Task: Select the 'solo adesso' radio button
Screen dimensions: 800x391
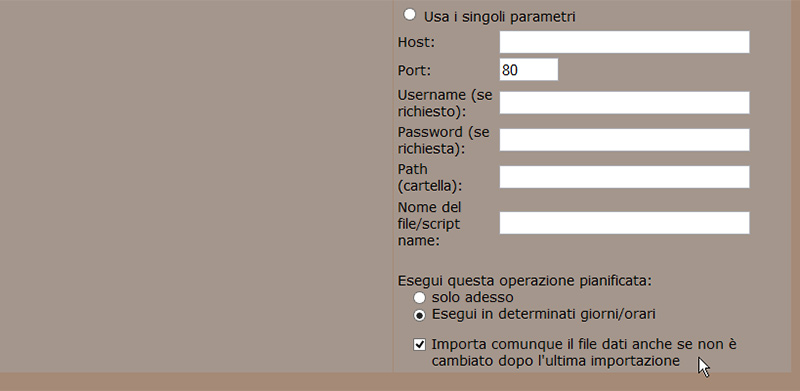Action: click(419, 298)
